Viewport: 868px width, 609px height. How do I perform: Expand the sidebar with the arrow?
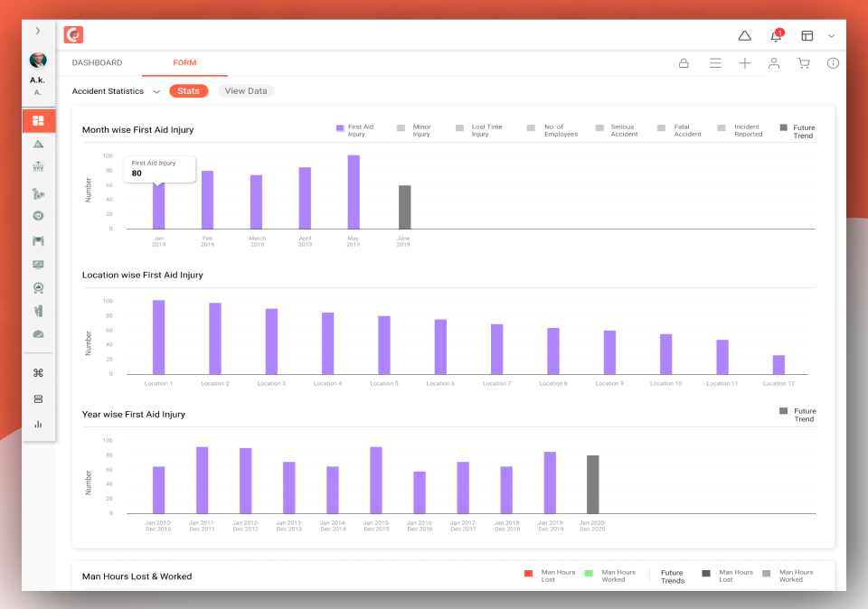point(38,31)
